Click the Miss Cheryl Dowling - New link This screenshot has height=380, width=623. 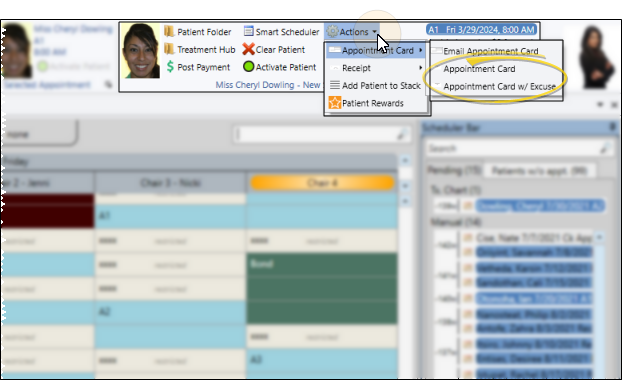point(267,85)
